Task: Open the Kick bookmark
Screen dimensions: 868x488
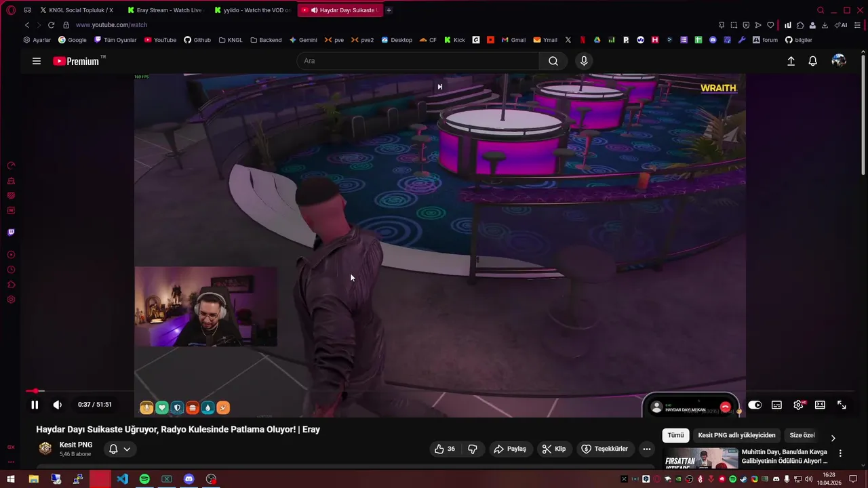Action: (454, 40)
